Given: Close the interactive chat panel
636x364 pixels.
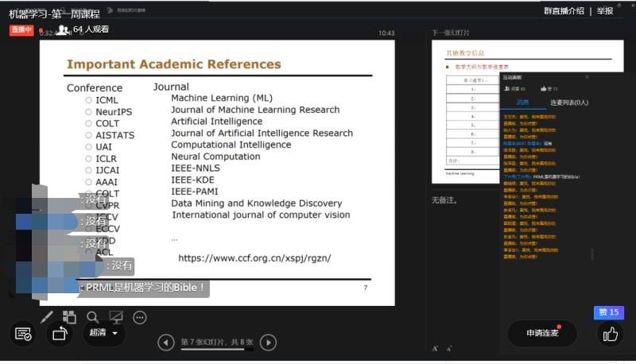Looking at the screenshot, I should [x=588, y=77].
